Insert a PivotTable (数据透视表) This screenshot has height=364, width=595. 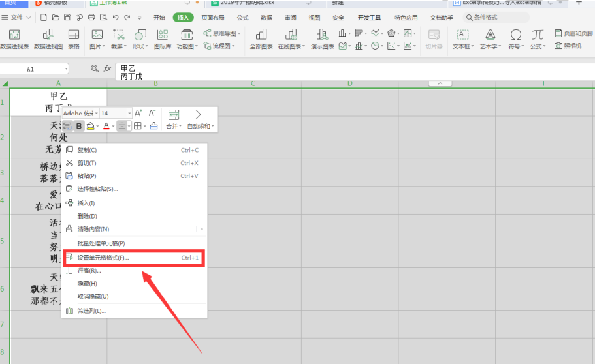coord(14,39)
